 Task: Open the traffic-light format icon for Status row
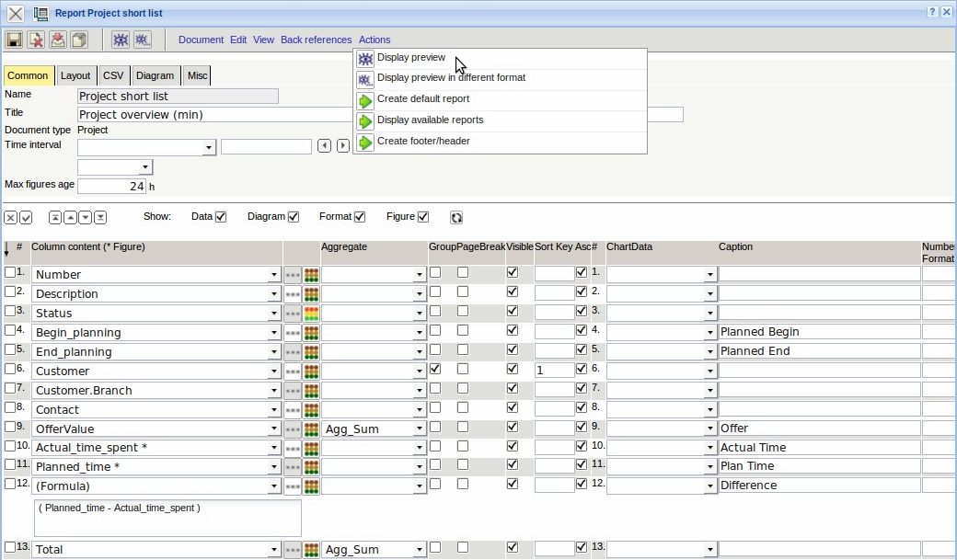tap(311, 313)
